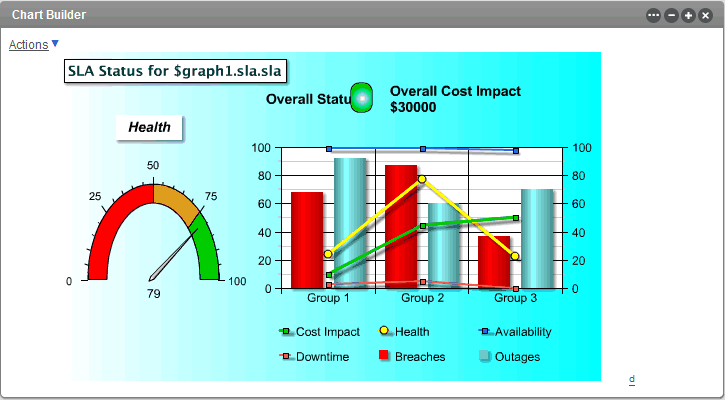The image size is (727, 400).
Task: Click the Availability point at Group 1
Action: tap(329, 149)
